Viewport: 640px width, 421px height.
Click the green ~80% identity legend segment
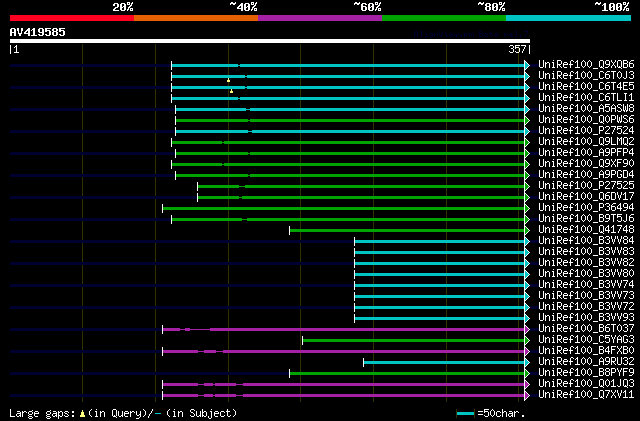[444, 18]
